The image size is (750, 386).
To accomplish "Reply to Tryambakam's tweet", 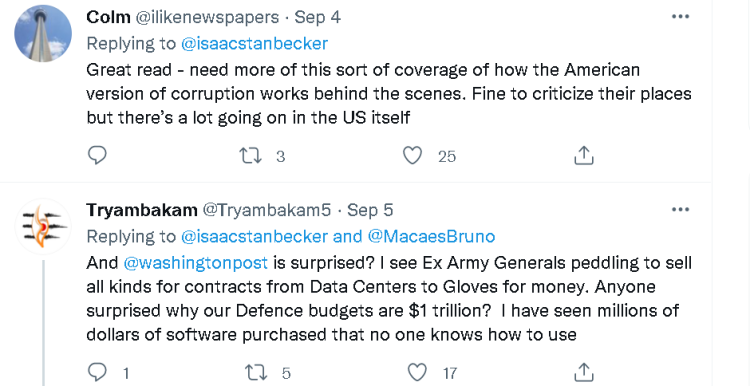I will [x=98, y=372].
